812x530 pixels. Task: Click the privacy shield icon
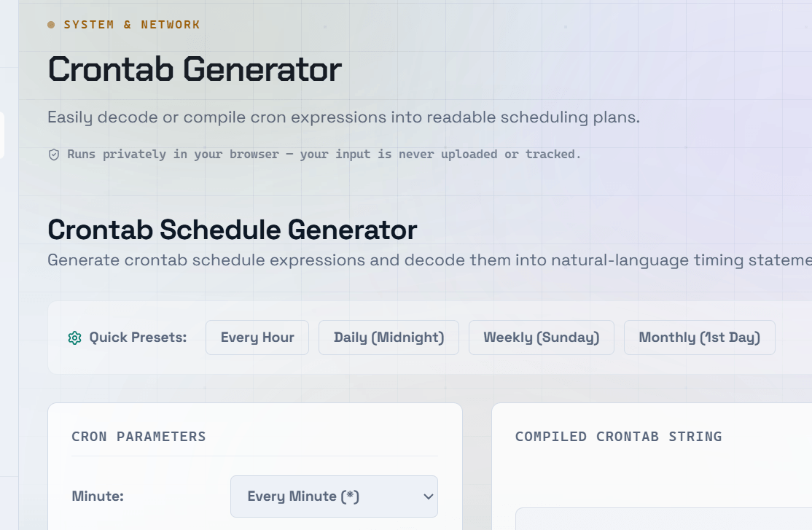point(54,155)
